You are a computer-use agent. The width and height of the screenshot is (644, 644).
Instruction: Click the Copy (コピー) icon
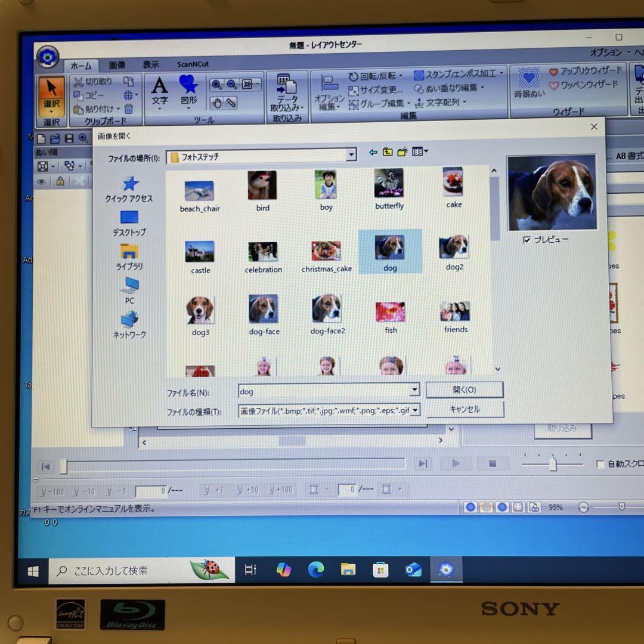tap(78, 95)
